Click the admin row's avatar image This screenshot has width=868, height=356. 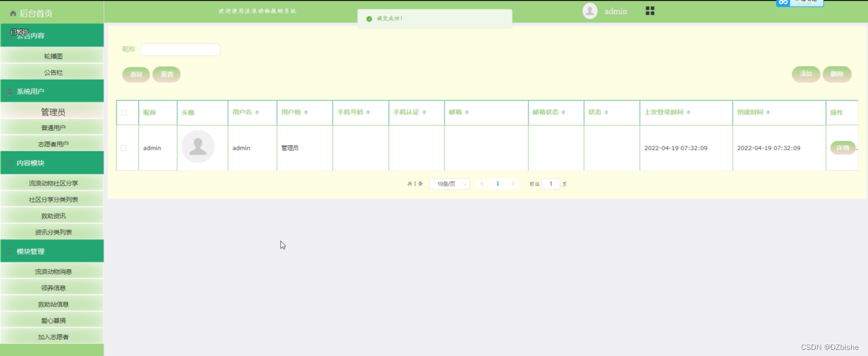point(198,147)
